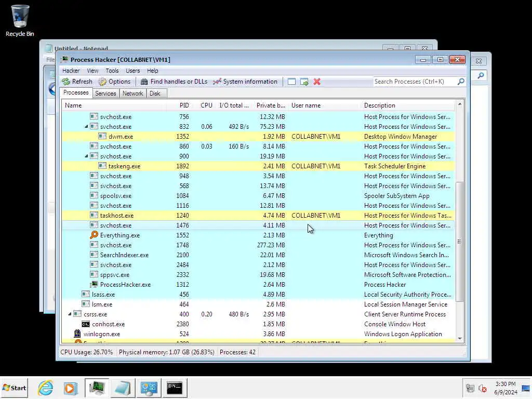532x399 pixels.
Task: Click the Refresh toolbar button
Action: (x=77, y=82)
